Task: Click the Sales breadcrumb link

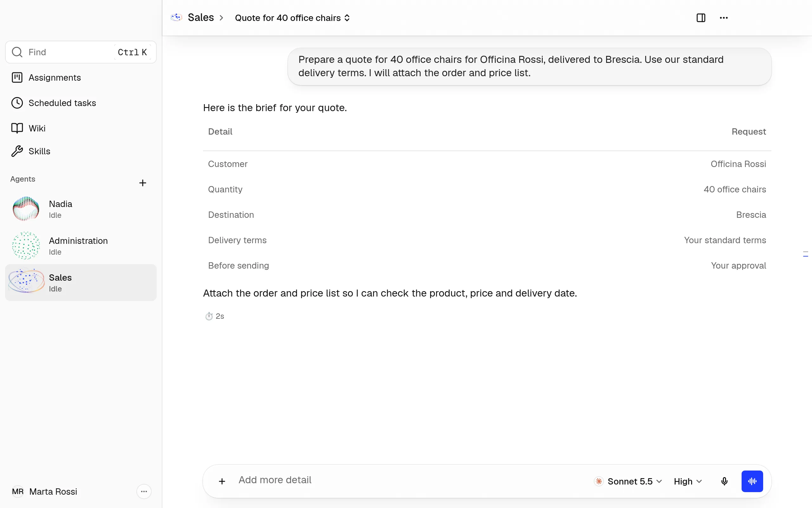Action: pyautogui.click(x=201, y=17)
